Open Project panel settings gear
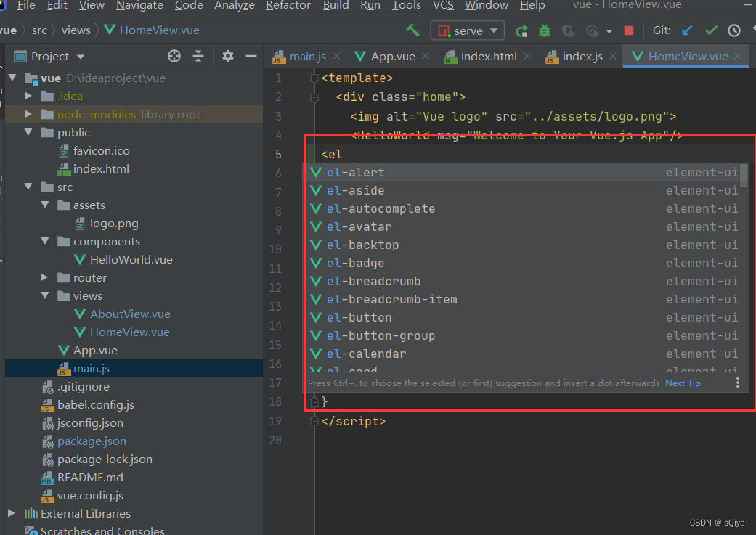756x535 pixels. pyautogui.click(x=227, y=56)
